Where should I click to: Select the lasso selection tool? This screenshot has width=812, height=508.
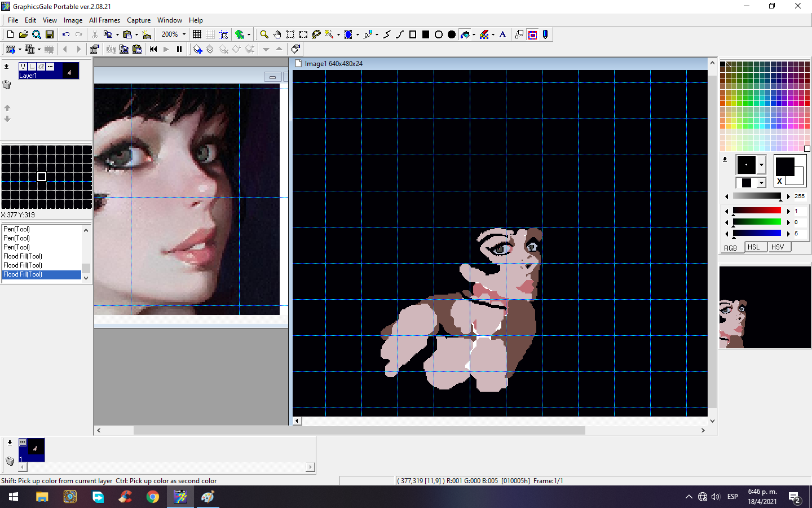click(x=316, y=34)
